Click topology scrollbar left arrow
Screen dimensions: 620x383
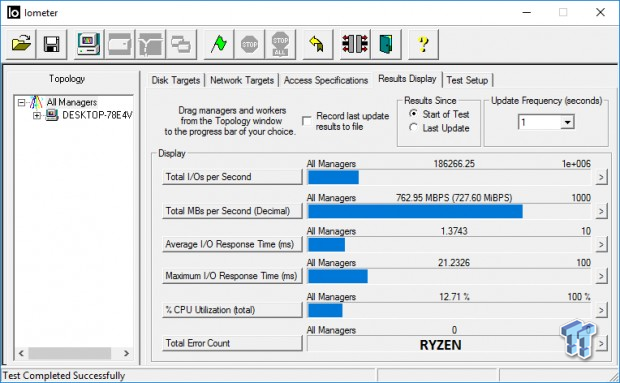point(21,353)
